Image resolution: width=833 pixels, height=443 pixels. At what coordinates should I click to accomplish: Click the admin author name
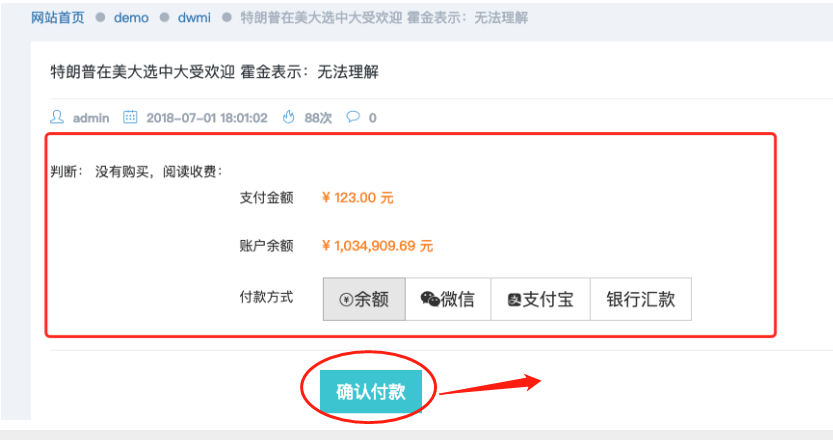91,117
